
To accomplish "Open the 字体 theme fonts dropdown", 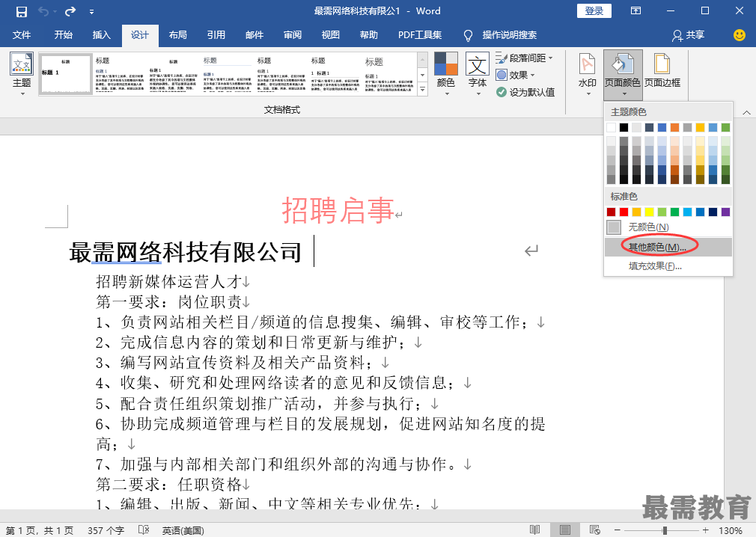I will click(x=478, y=74).
